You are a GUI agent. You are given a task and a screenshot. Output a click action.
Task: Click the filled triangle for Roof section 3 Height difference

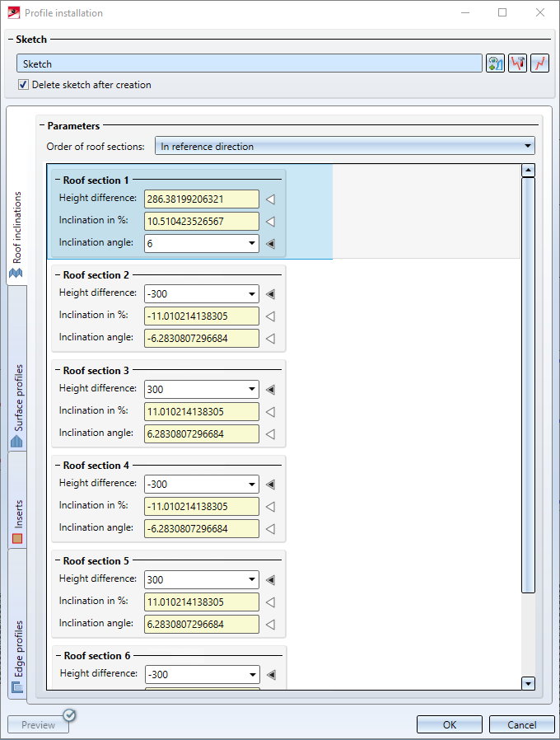(270, 389)
